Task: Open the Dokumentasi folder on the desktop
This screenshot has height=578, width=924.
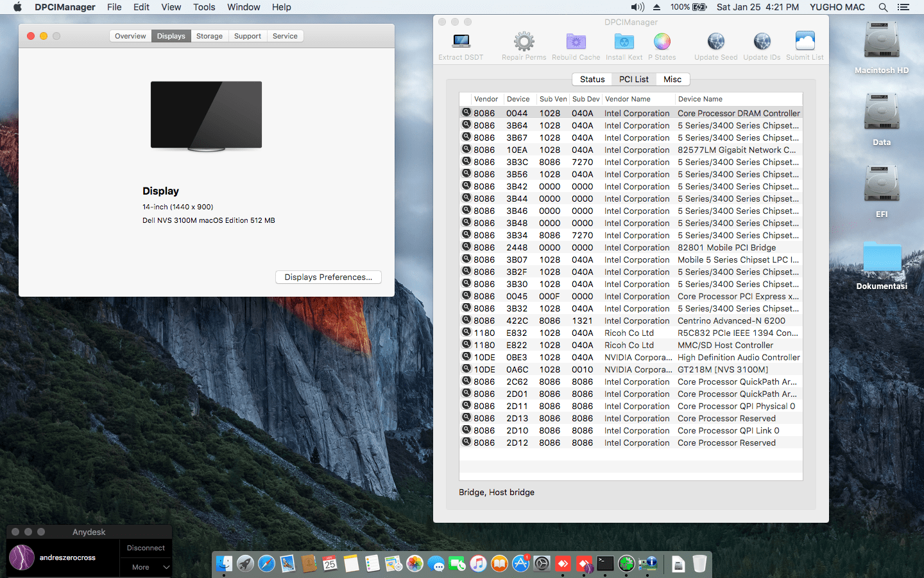Action: coord(882,258)
